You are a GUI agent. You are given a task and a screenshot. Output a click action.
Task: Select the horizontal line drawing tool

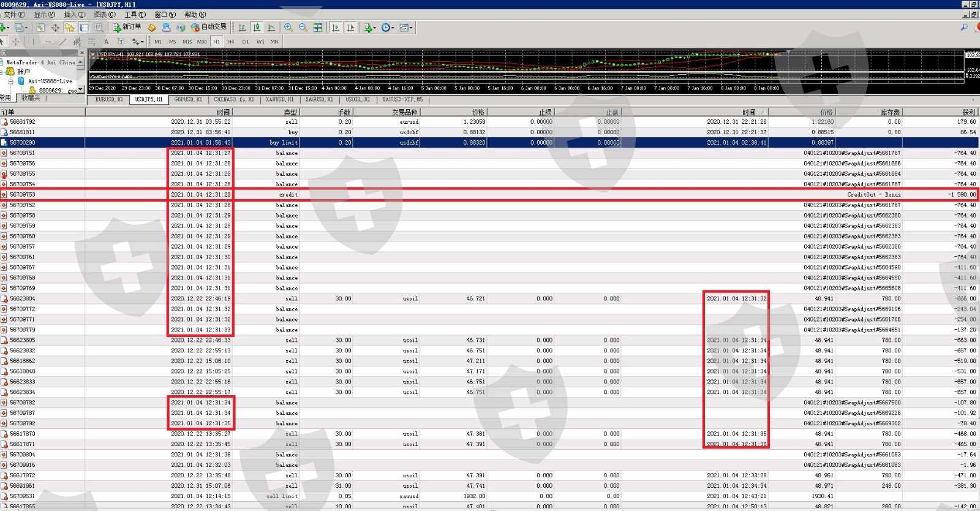pos(48,42)
